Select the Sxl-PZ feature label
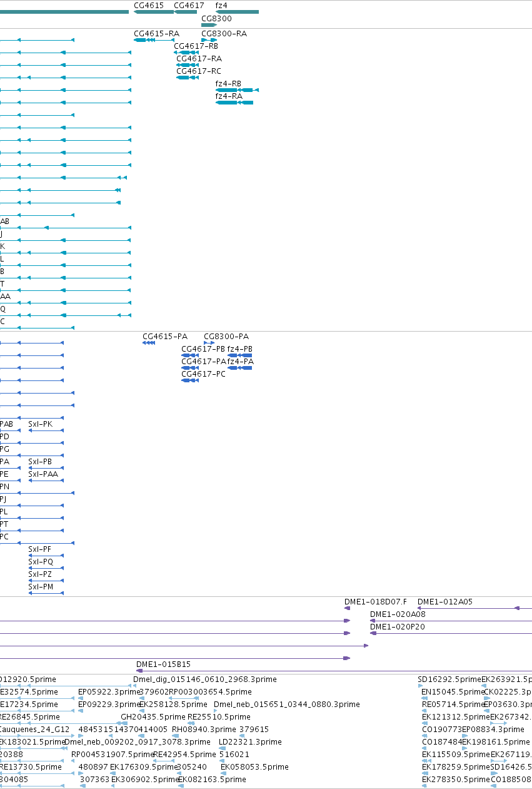Viewport: 532px width, 789px height. (x=40, y=574)
